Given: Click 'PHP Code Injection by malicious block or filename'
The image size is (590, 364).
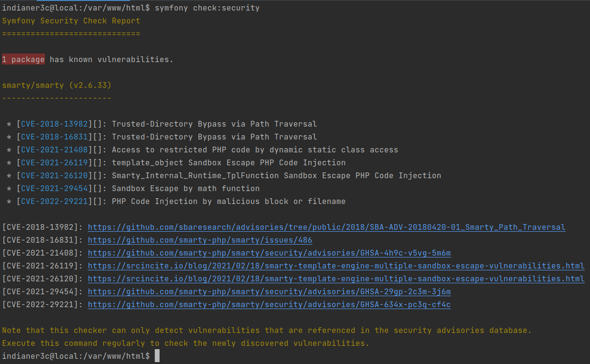Looking at the screenshot, I should click(229, 202).
